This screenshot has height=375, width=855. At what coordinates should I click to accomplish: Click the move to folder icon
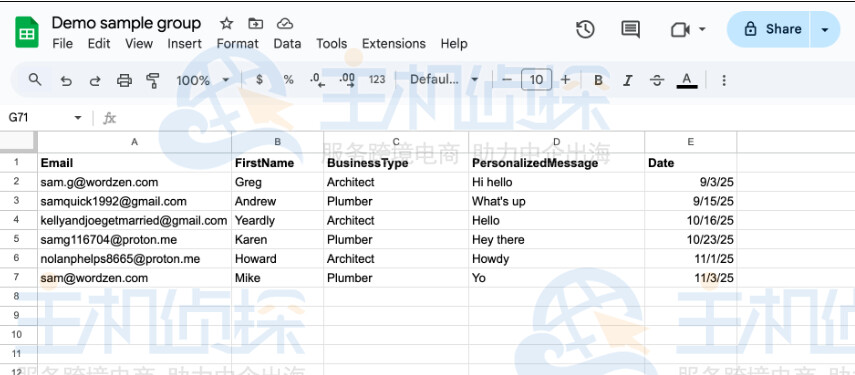[255, 23]
